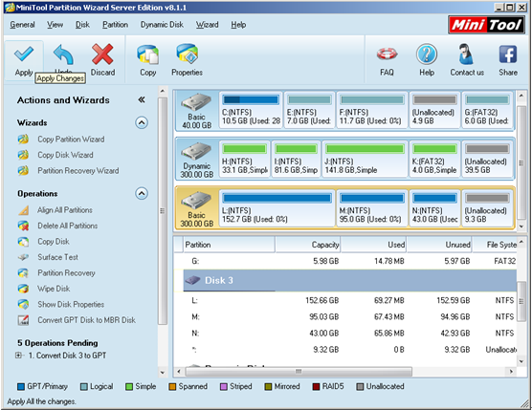This screenshot has width=532, height=410.
Task: Select N:(NTFS) 43.0 GB partition block
Action: click(x=434, y=208)
